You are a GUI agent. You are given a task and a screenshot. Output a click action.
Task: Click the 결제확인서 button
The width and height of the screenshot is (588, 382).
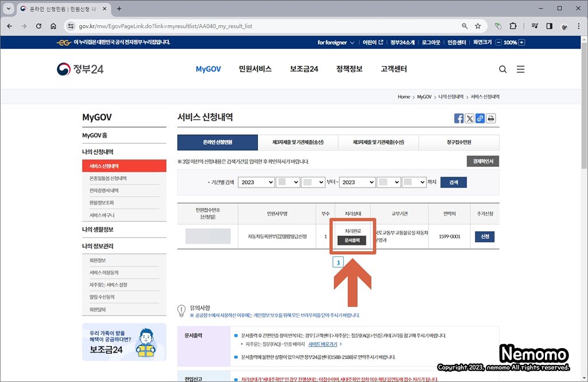(483, 161)
